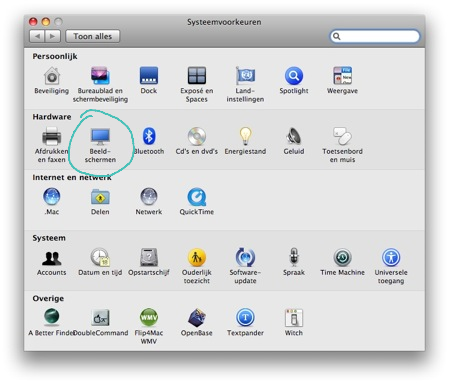Close the Systeemvoorkeuren window
Screen dimensions: 449x384
click(x=33, y=22)
